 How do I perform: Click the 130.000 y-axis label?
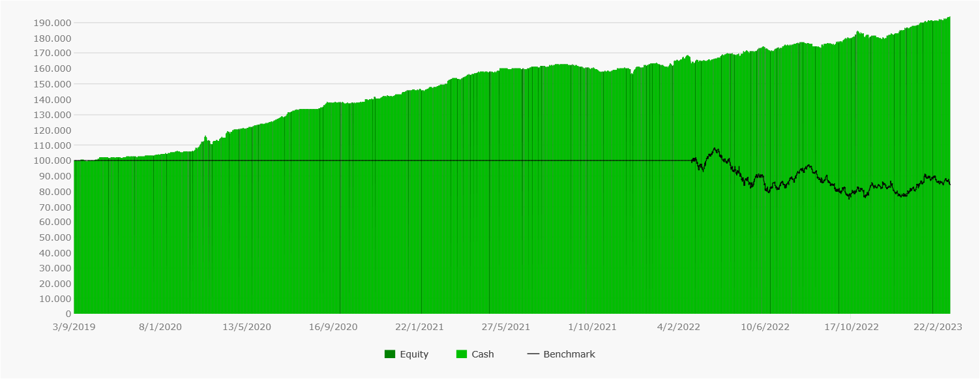[x=52, y=115]
